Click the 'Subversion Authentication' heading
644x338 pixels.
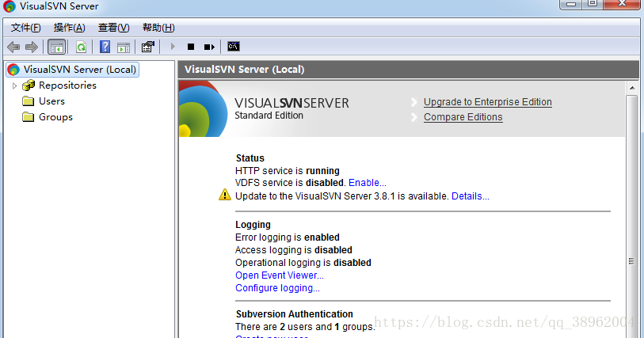295,314
